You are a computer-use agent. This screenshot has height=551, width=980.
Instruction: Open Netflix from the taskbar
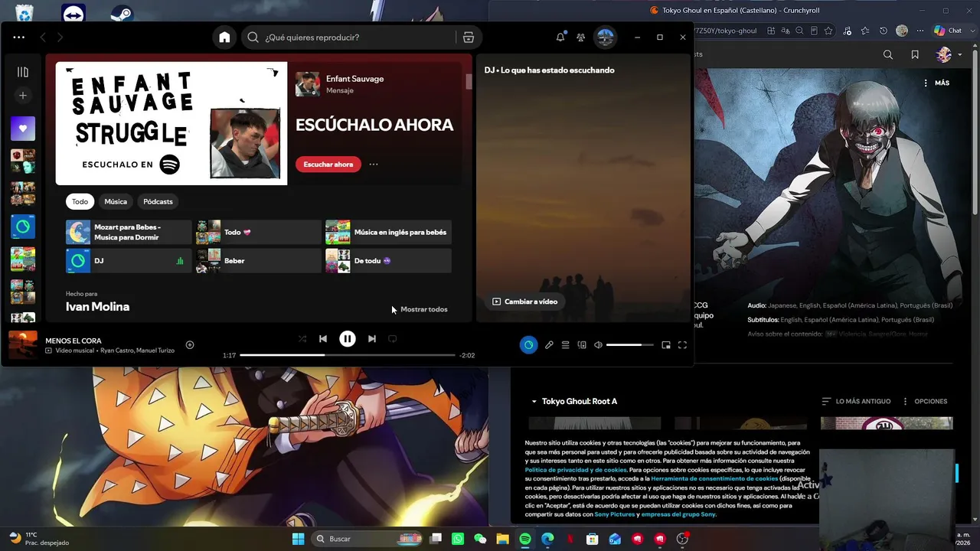tap(570, 539)
